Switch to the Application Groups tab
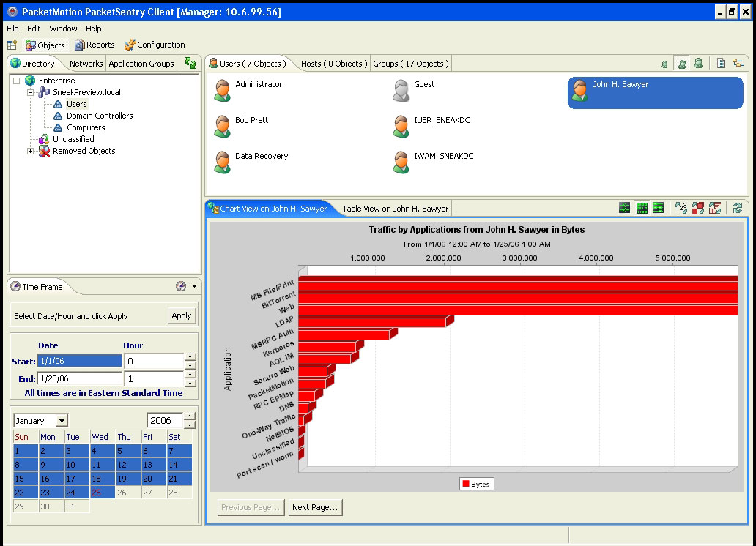 141,64
